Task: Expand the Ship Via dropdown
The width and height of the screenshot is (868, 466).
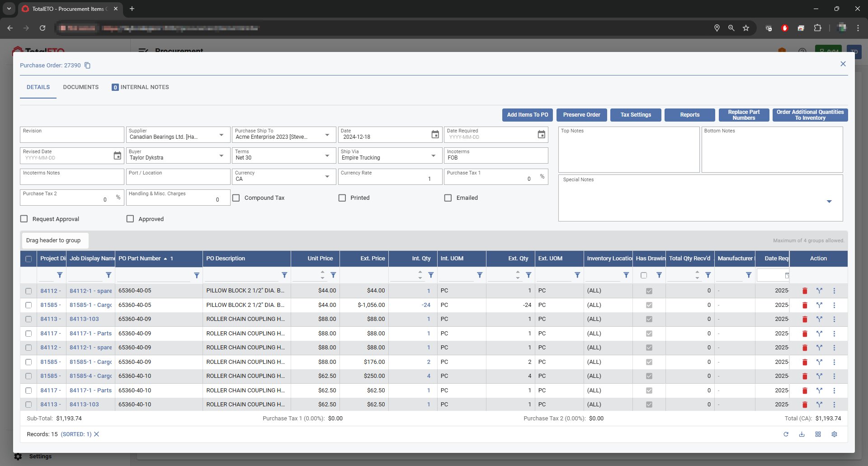Action: tap(433, 156)
